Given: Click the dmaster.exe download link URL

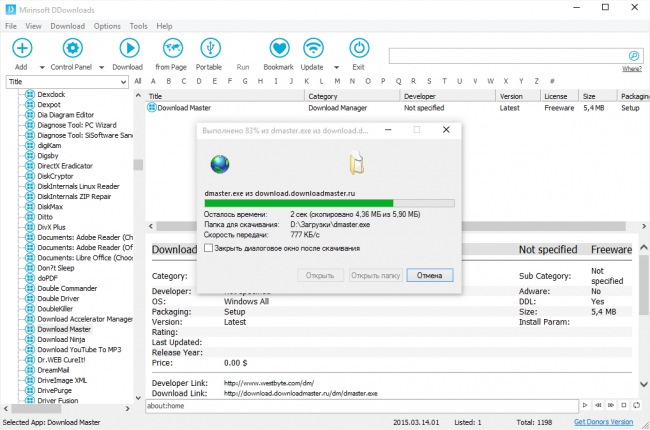Looking at the screenshot, I should pyautogui.click(x=301, y=393).
